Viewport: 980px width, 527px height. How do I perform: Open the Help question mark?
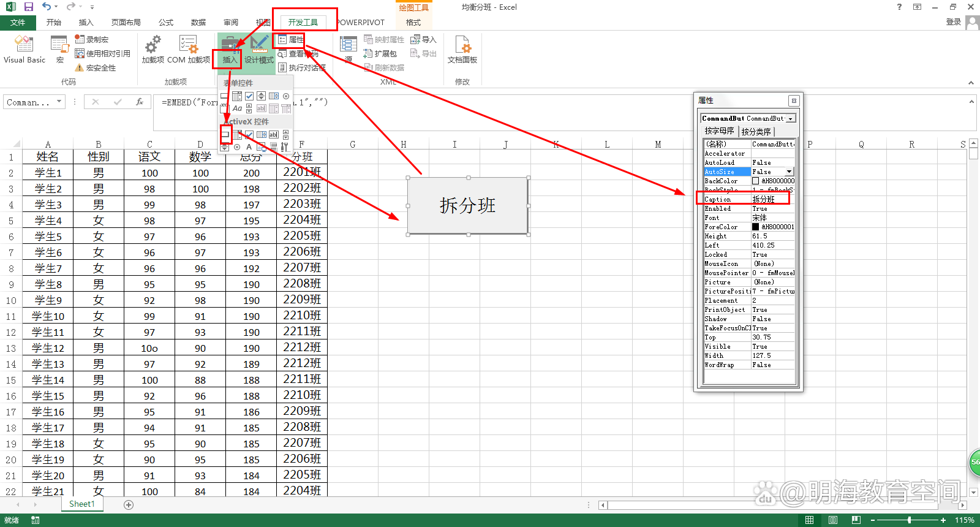(x=899, y=7)
